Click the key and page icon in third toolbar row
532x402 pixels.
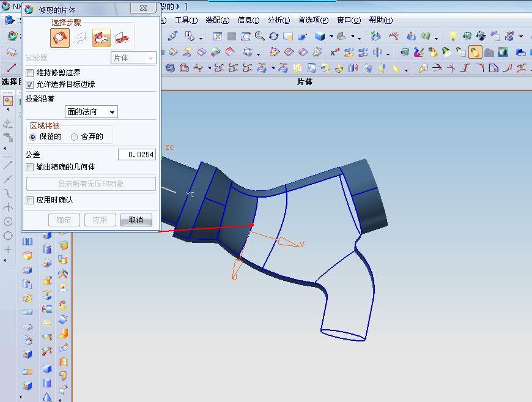coord(423,68)
